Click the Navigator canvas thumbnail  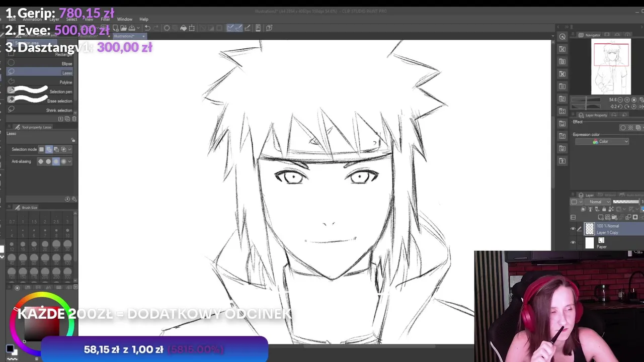(611, 66)
